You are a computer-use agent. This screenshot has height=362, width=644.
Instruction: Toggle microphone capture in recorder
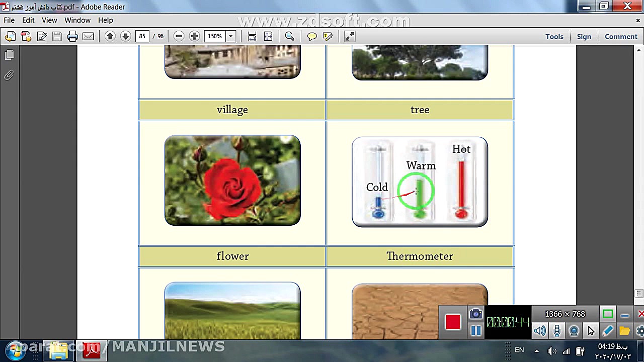click(557, 330)
